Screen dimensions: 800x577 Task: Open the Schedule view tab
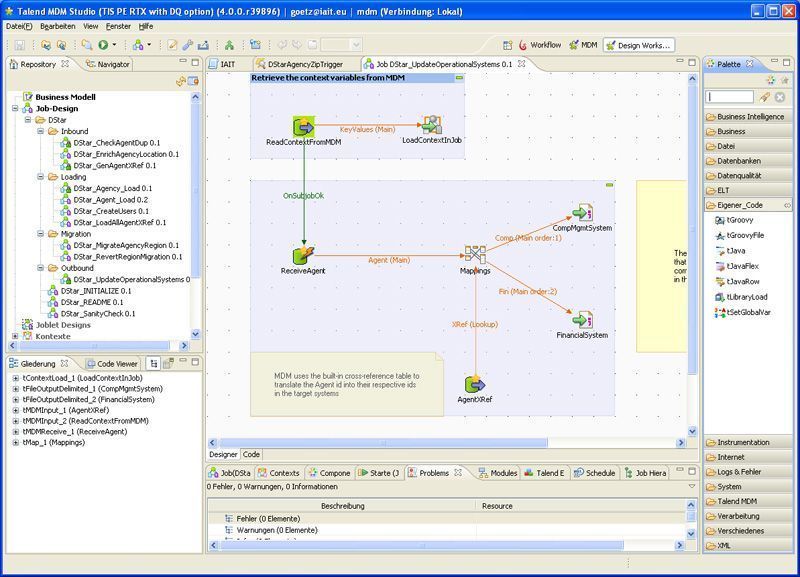click(595, 473)
